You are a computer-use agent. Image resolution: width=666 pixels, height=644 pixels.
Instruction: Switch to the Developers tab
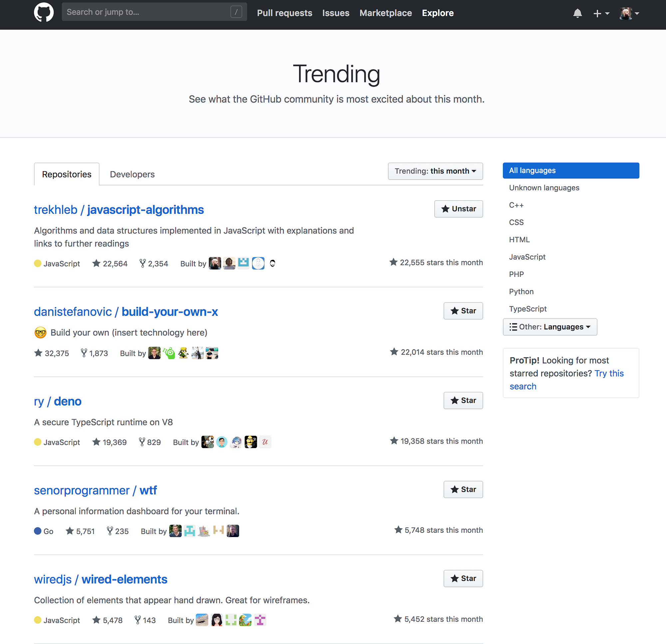tap(132, 174)
